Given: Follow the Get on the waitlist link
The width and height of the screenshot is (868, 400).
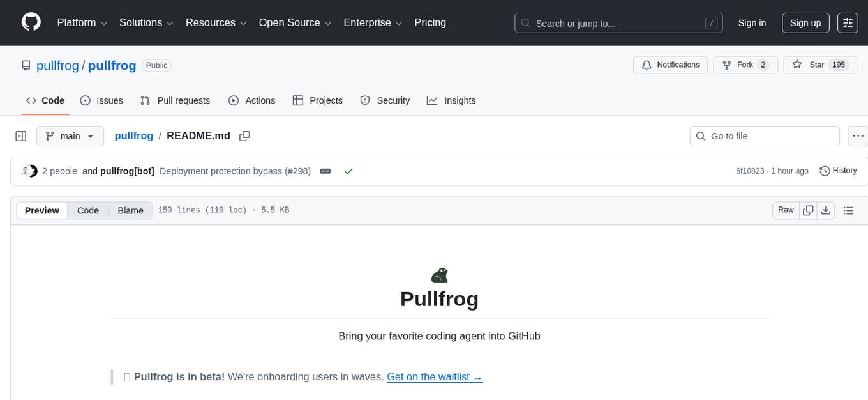Looking at the screenshot, I should click(x=435, y=376).
